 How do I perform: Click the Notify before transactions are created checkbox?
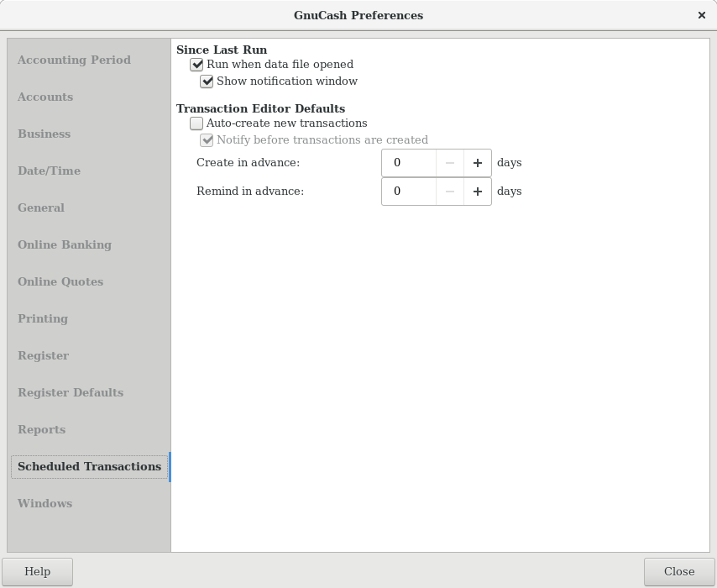(x=207, y=140)
